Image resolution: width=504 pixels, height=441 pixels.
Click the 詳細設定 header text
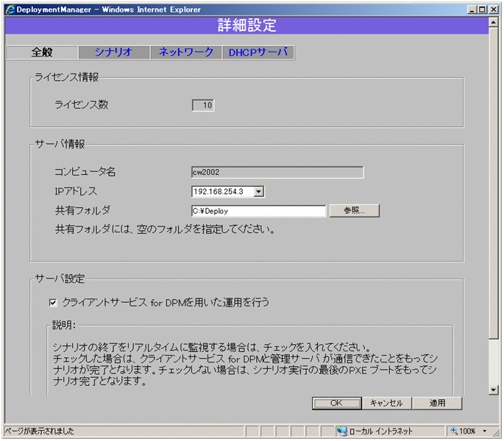pos(247,25)
